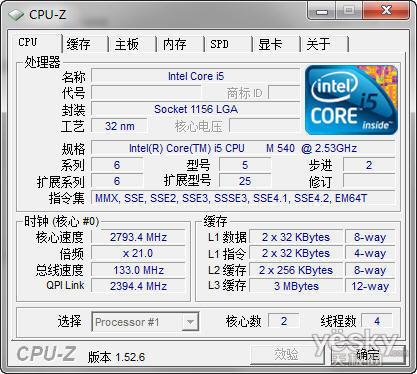Click the multiplier value x 21.0
The image size is (417, 374).
(x=138, y=253)
